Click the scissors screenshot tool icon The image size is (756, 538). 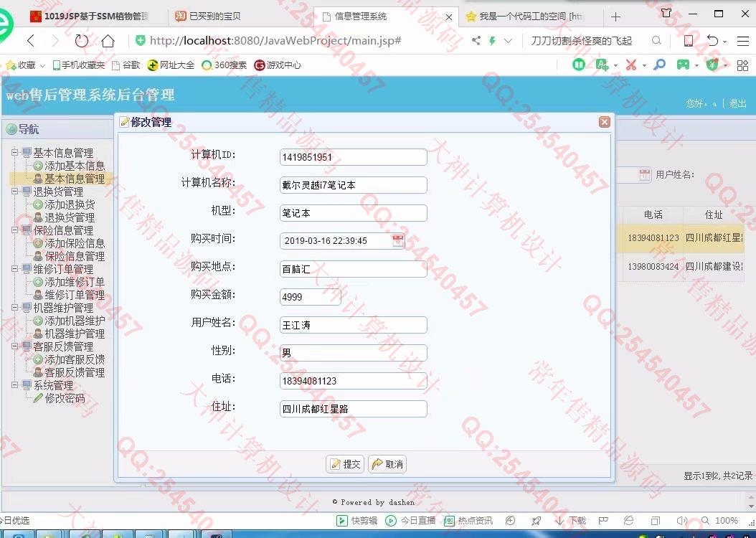pyautogui.click(x=630, y=65)
